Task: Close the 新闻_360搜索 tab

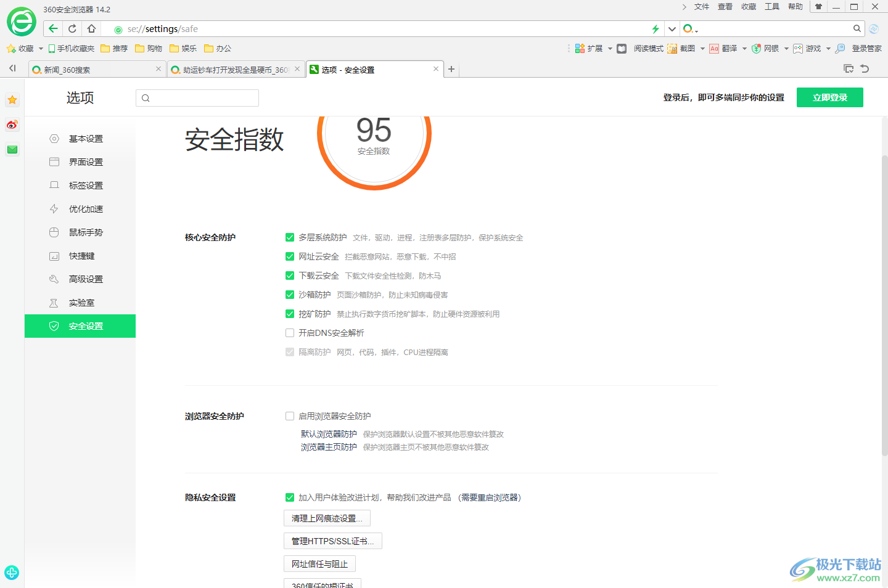Action: point(158,69)
